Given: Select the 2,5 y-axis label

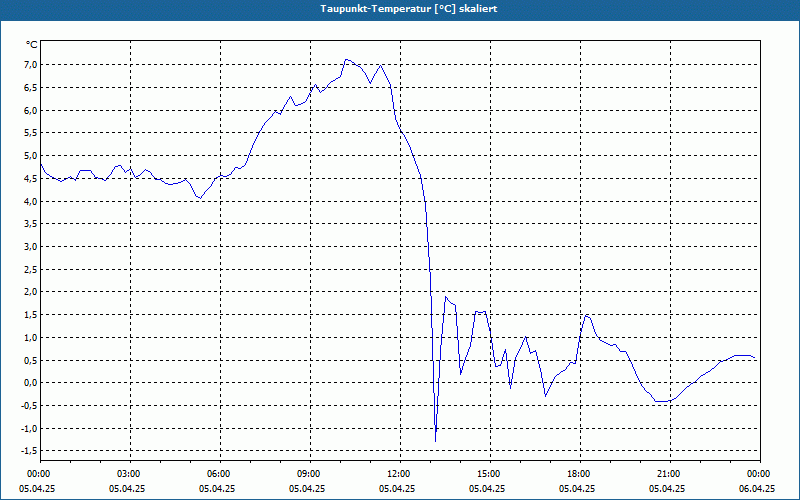Looking at the screenshot, I should 30,269.
